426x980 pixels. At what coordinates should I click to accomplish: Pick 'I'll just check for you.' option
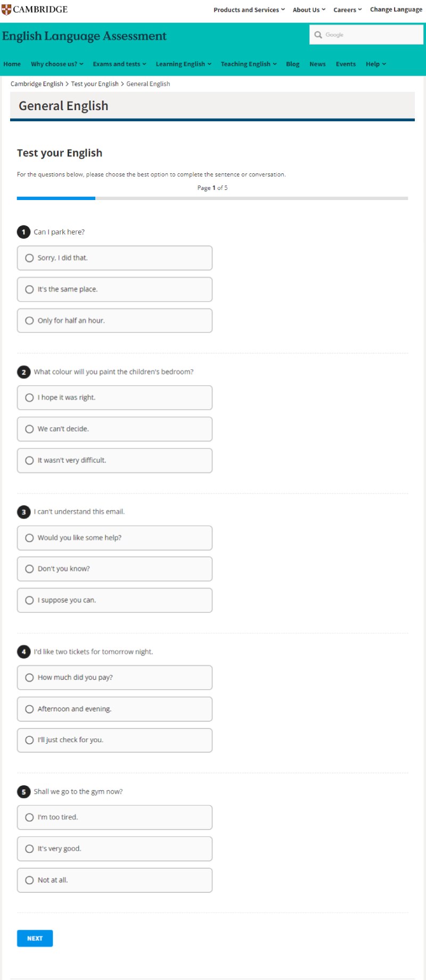coord(114,741)
